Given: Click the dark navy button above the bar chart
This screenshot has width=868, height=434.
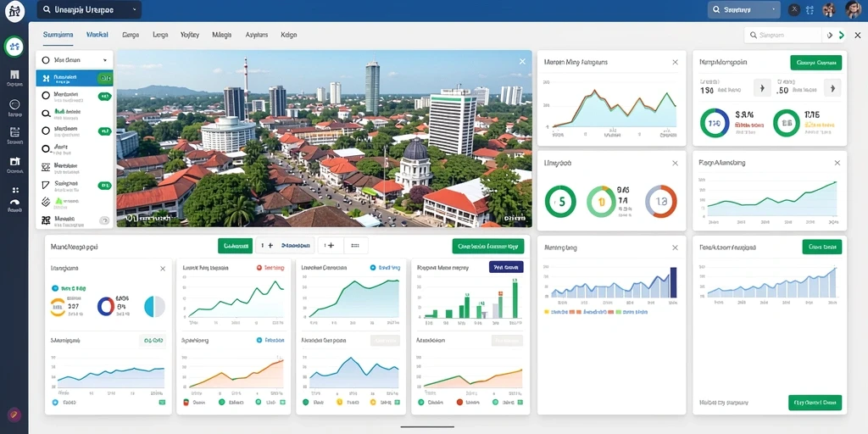Looking at the screenshot, I should coord(506,267).
